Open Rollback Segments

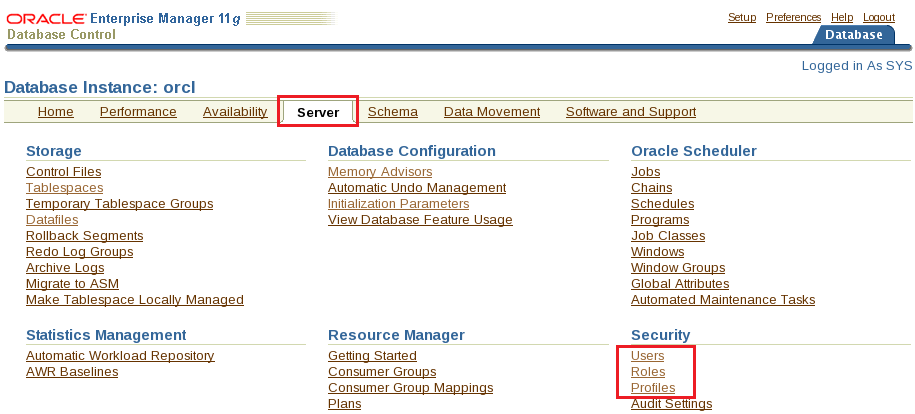pos(85,235)
